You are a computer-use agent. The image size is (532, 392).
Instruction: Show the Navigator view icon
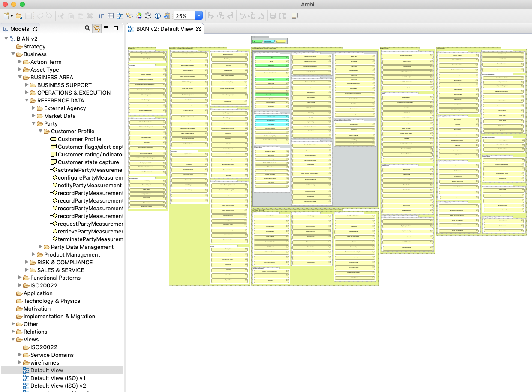point(129,16)
